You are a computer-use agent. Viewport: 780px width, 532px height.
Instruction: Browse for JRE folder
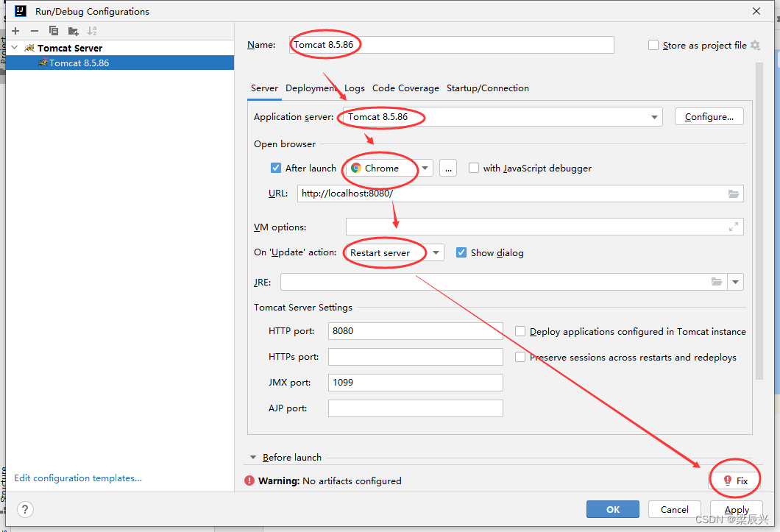716,282
